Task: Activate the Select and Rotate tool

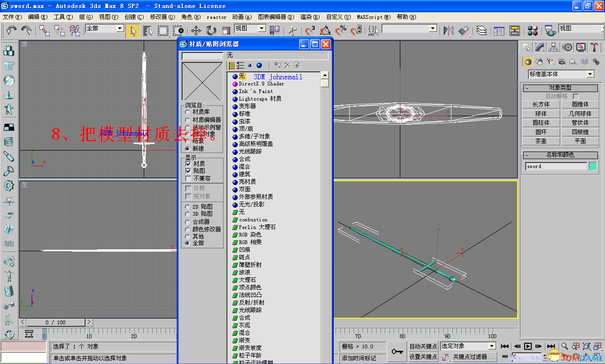Action: 211,31
